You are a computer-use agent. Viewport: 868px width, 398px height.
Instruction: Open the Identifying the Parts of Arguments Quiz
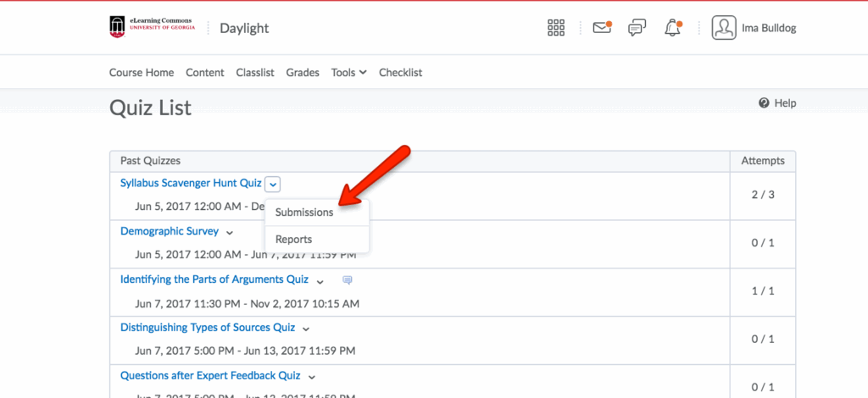point(214,279)
